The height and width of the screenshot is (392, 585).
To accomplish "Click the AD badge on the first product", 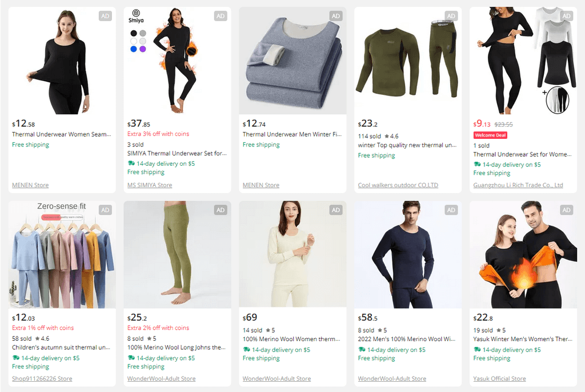I will 105,16.
